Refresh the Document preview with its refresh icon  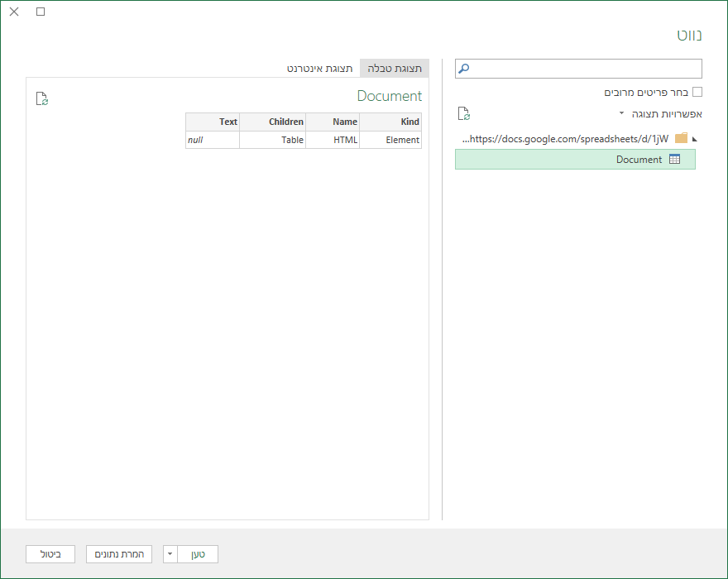42,98
